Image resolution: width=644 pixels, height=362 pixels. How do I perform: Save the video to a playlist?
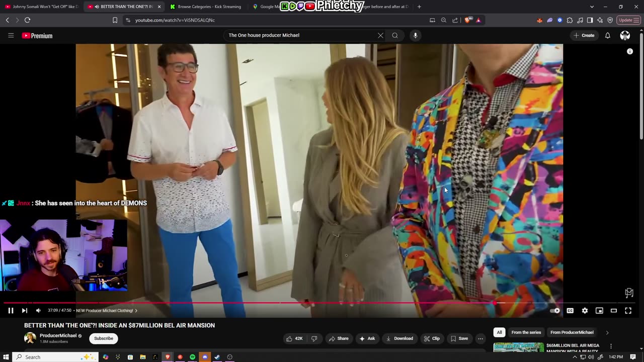pos(460,338)
